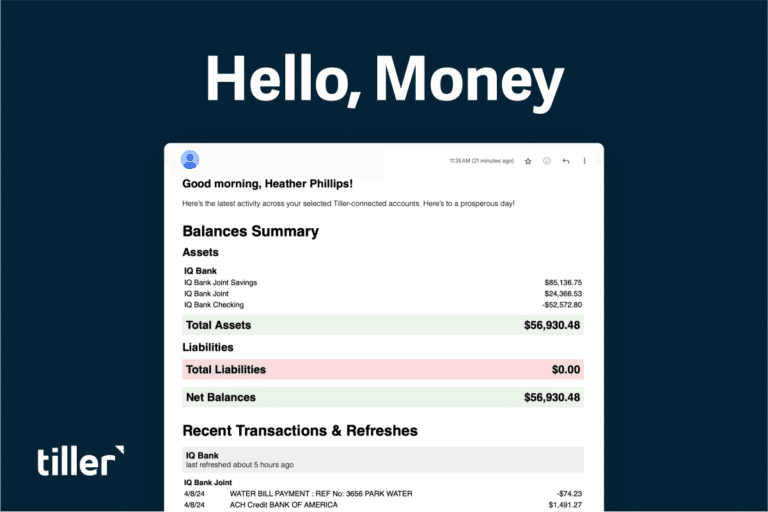Click the -$74.23 transaction amount
The height and width of the screenshot is (512, 768).
click(569, 494)
